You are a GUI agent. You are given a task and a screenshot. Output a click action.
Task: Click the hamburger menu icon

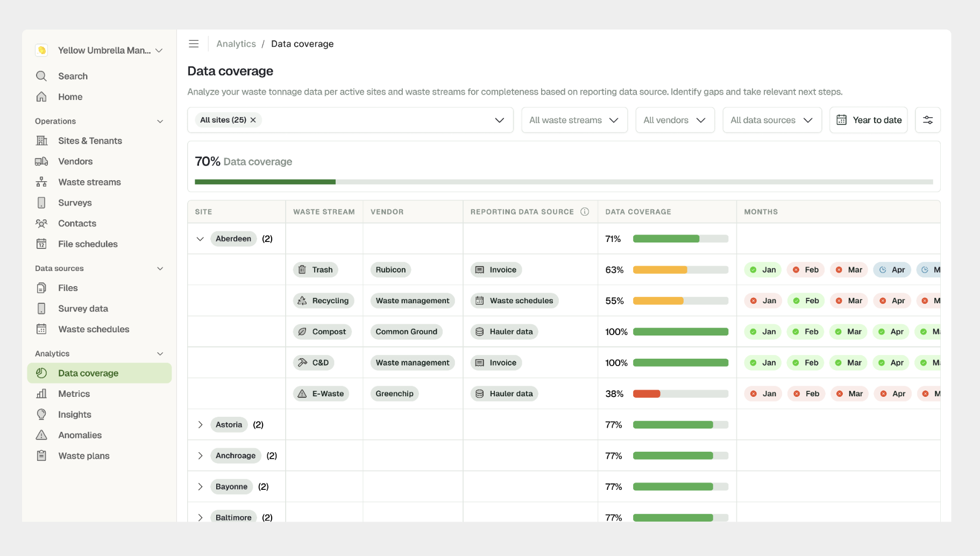(194, 44)
